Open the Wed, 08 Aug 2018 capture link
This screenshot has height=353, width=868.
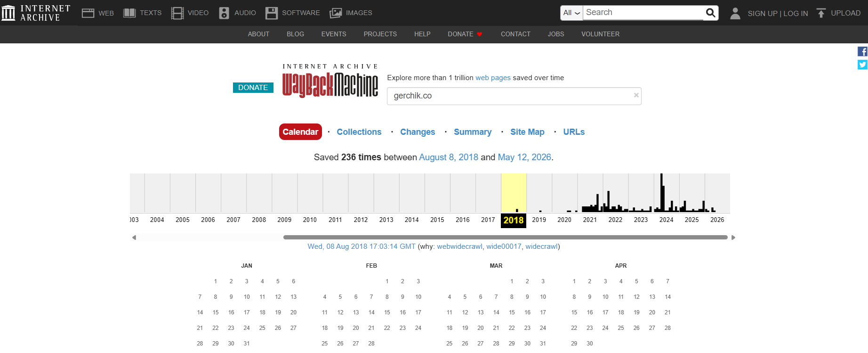coord(362,246)
